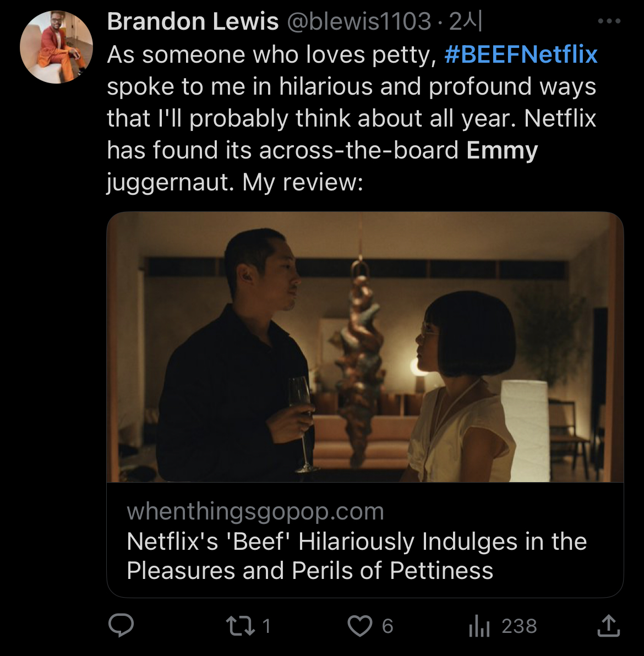
Task: Retweet using the arrows icon
Action: 240,626
